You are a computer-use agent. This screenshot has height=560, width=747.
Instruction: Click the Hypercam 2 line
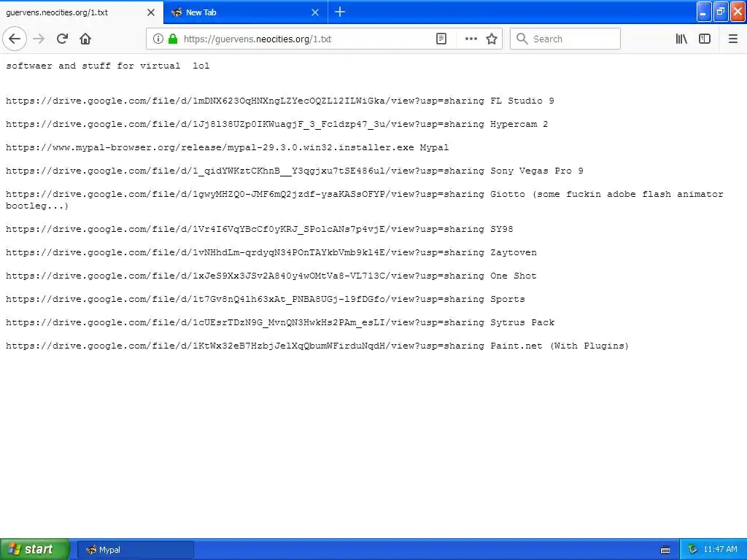click(x=276, y=124)
